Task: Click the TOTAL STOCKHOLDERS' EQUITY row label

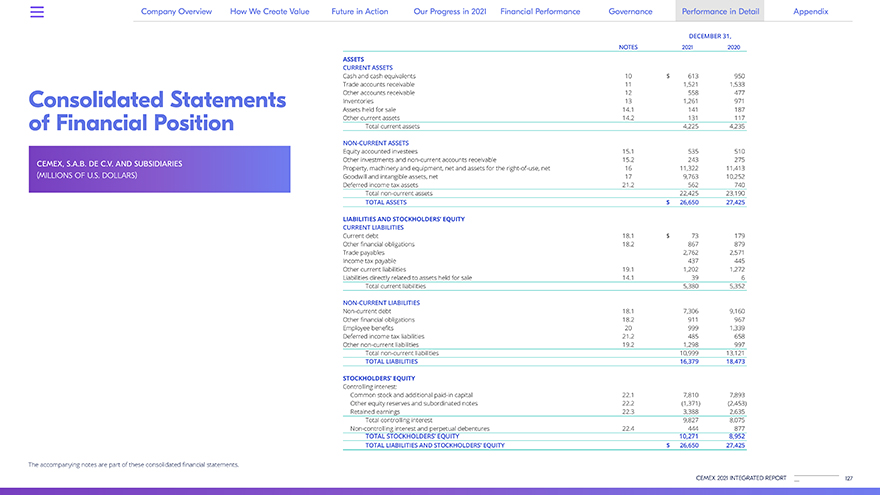Action: (412, 436)
